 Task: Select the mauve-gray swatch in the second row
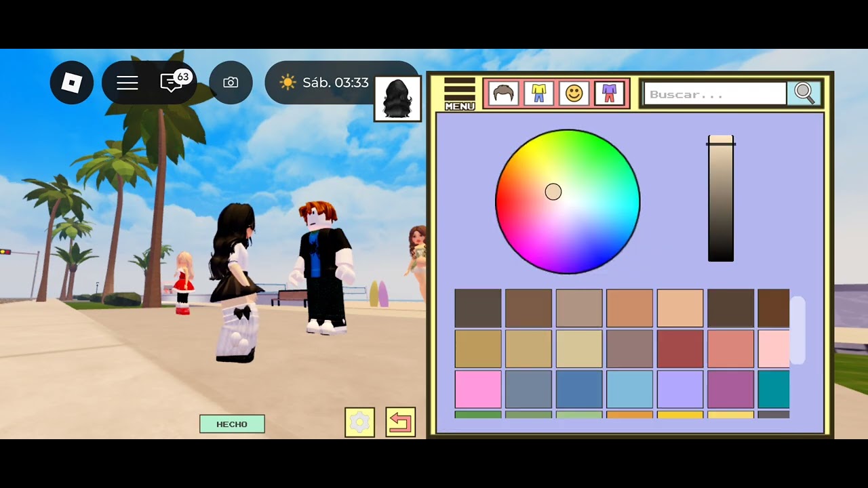click(629, 349)
